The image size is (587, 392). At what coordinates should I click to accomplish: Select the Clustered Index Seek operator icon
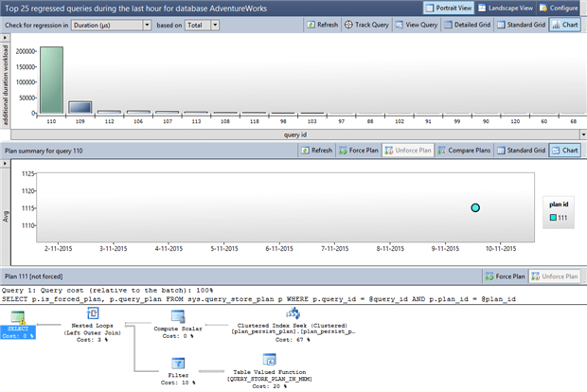(293, 312)
